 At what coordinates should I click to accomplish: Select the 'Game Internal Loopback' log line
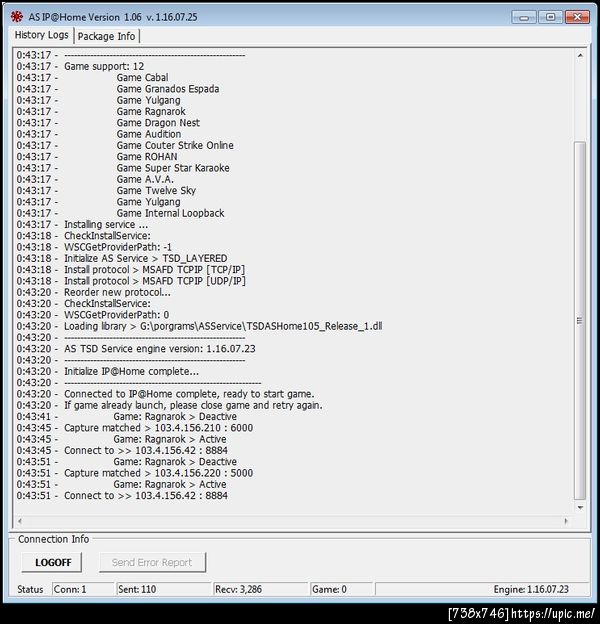[120, 213]
